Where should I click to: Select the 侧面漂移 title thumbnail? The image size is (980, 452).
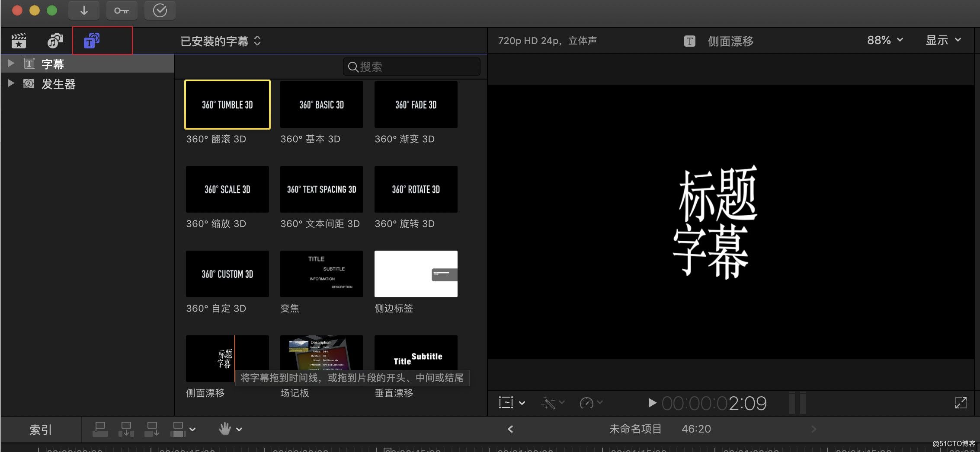(x=227, y=359)
